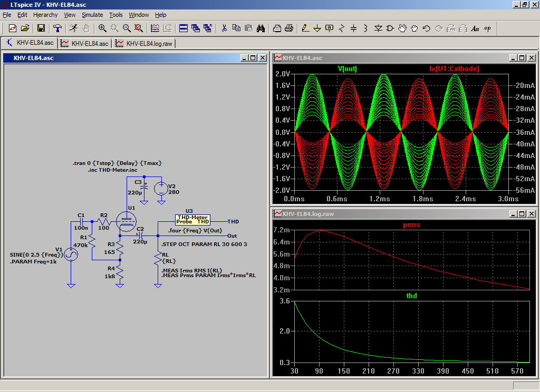Click the prms trace label in plot
This screenshot has height=392, width=540.
(x=411, y=225)
